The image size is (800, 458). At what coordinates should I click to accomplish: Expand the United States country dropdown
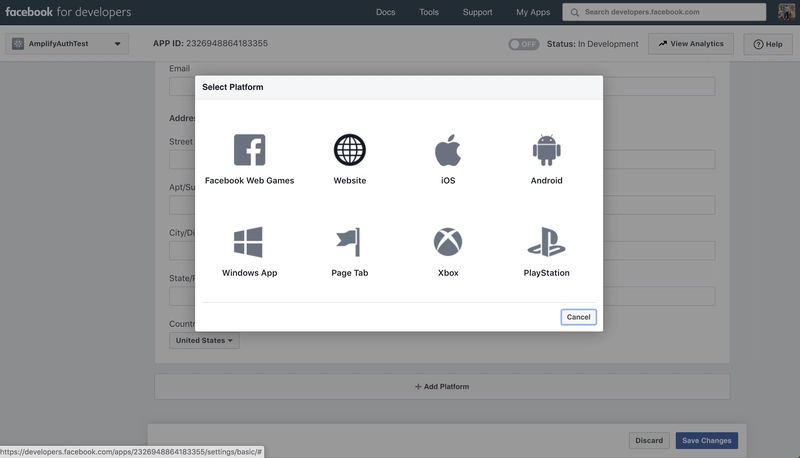click(204, 340)
